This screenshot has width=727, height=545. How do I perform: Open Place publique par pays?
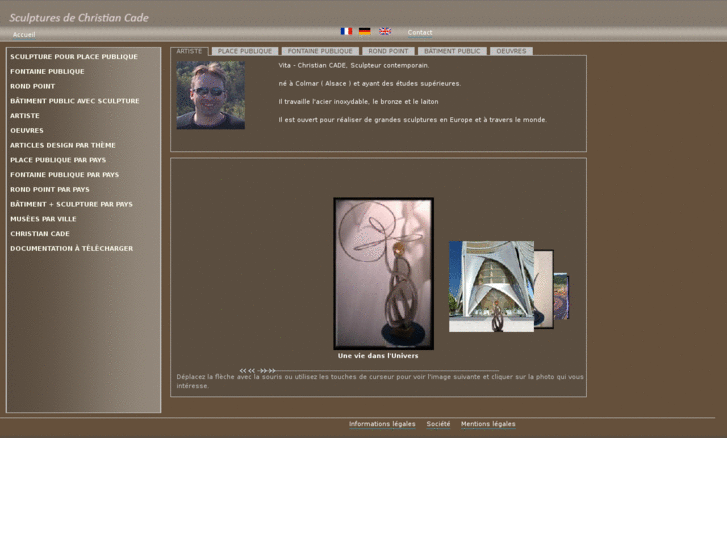click(58, 160)
